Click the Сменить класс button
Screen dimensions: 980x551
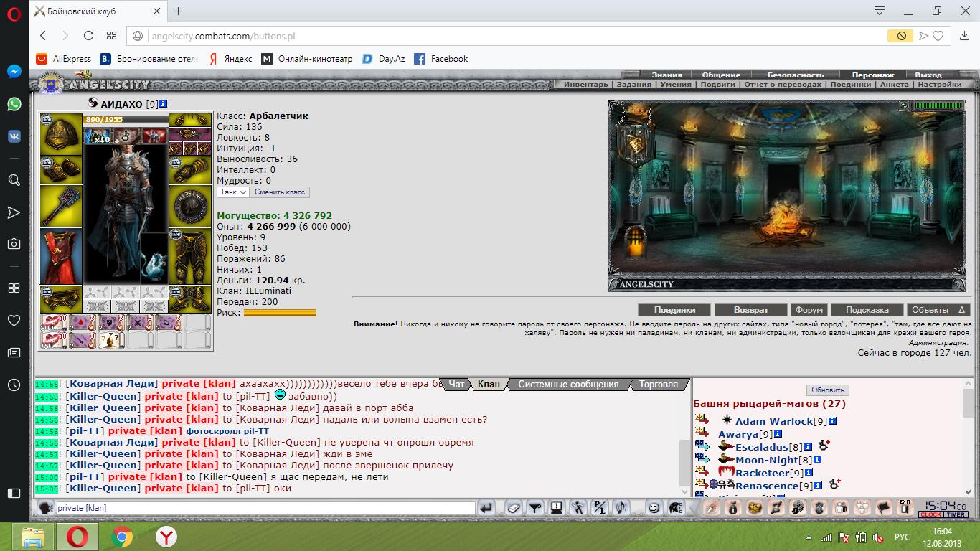click(281, 192)
